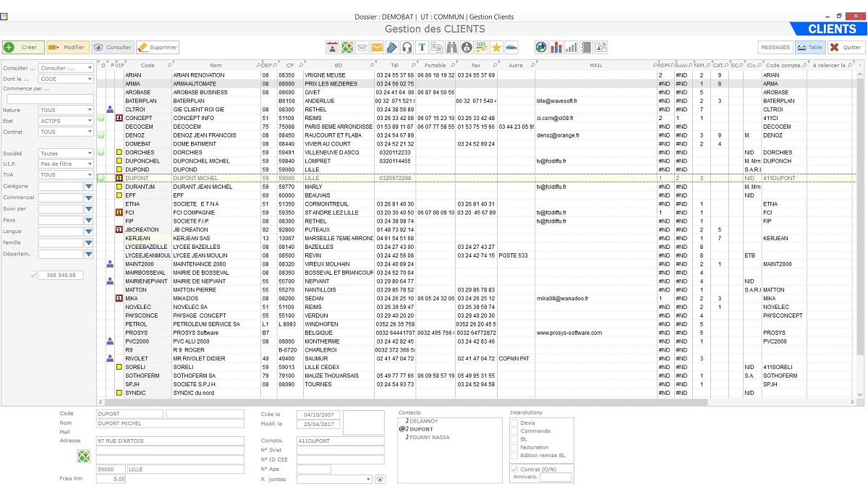Click the person icon on the MAINT2000 row

tap(110, 264)
